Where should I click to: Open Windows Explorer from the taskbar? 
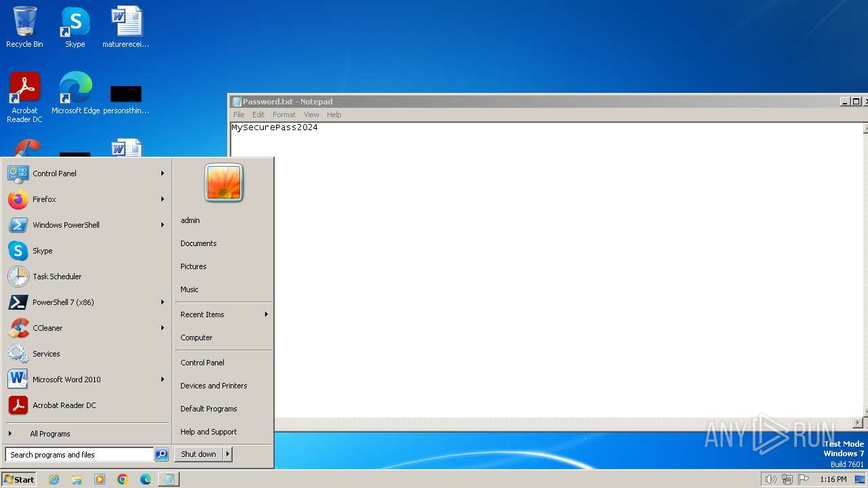[77, 479]
